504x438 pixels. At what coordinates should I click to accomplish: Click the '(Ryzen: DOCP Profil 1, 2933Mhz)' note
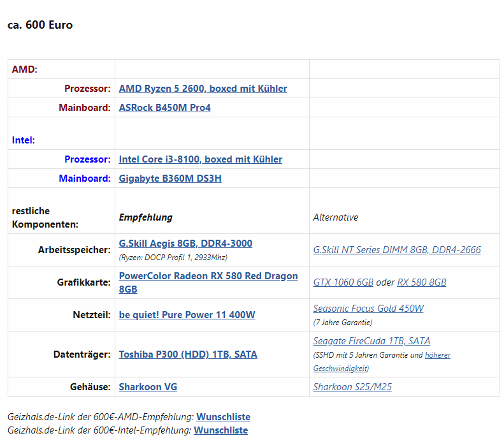point(173,258)
